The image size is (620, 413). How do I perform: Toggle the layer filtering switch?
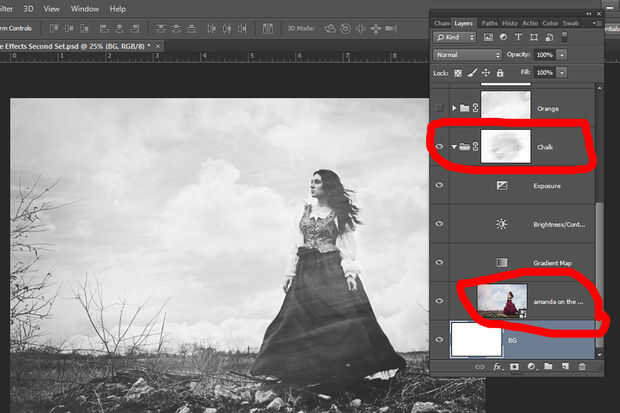pyautogui.click(x=564, y=37)
